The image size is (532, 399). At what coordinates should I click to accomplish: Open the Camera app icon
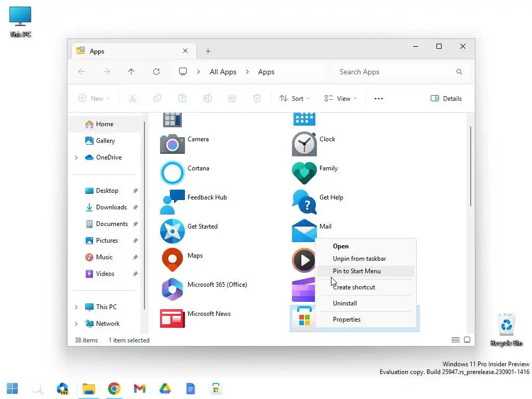click(x=172, y=144)
